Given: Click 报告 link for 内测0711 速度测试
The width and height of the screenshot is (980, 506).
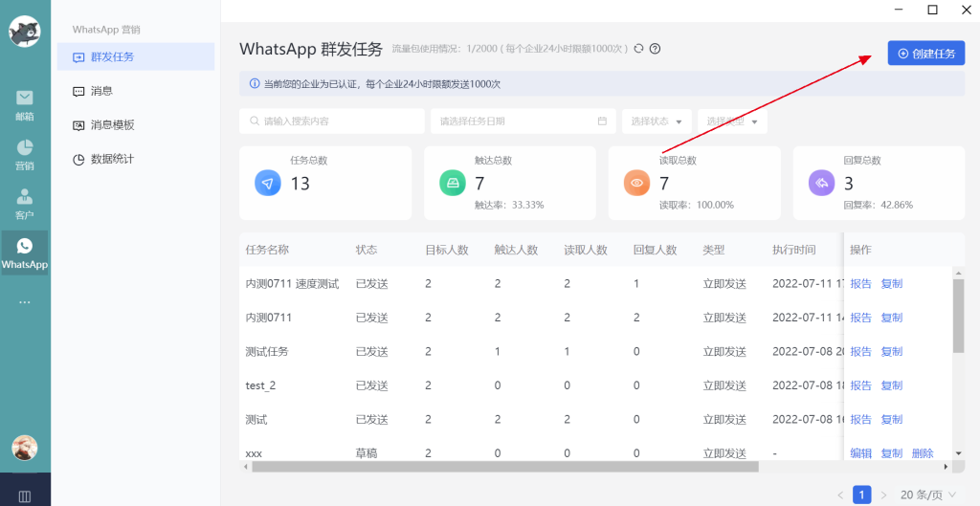Looking at the screenshot, I should [x=860, y=284].
